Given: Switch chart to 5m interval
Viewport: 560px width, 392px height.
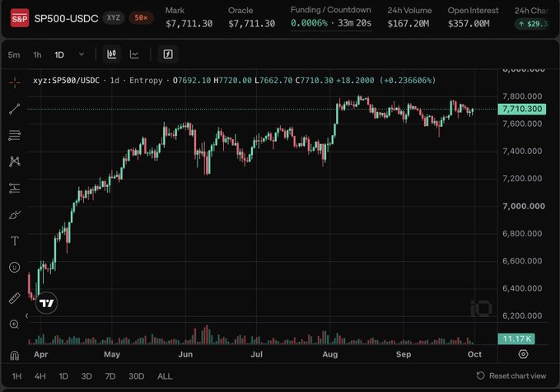Looking at the screenshot, I should pos(14,54).
